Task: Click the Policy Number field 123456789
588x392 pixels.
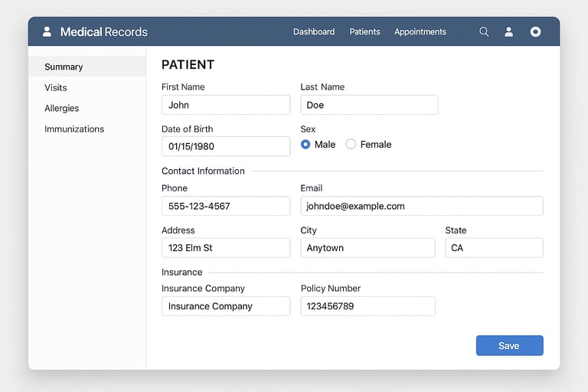Action: 367,306
